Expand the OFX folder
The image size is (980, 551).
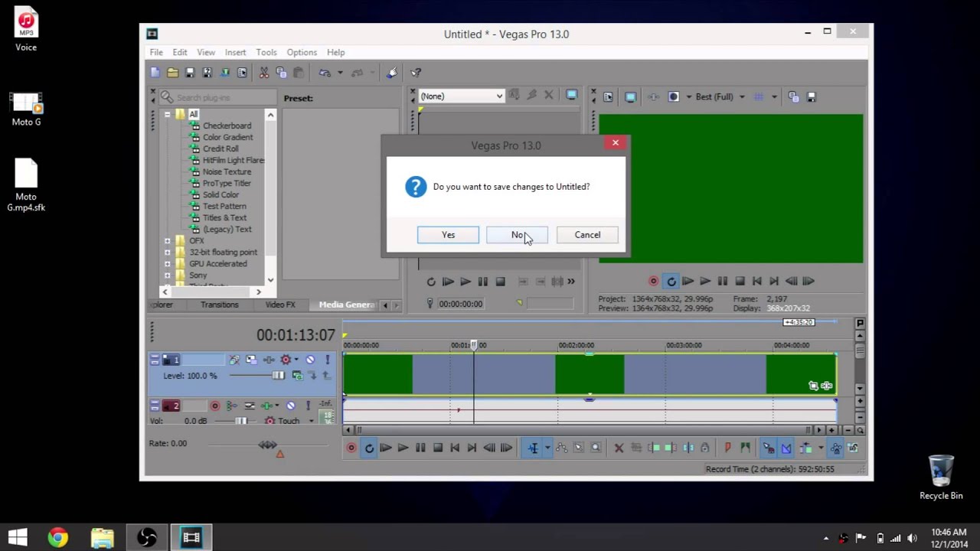167,240
